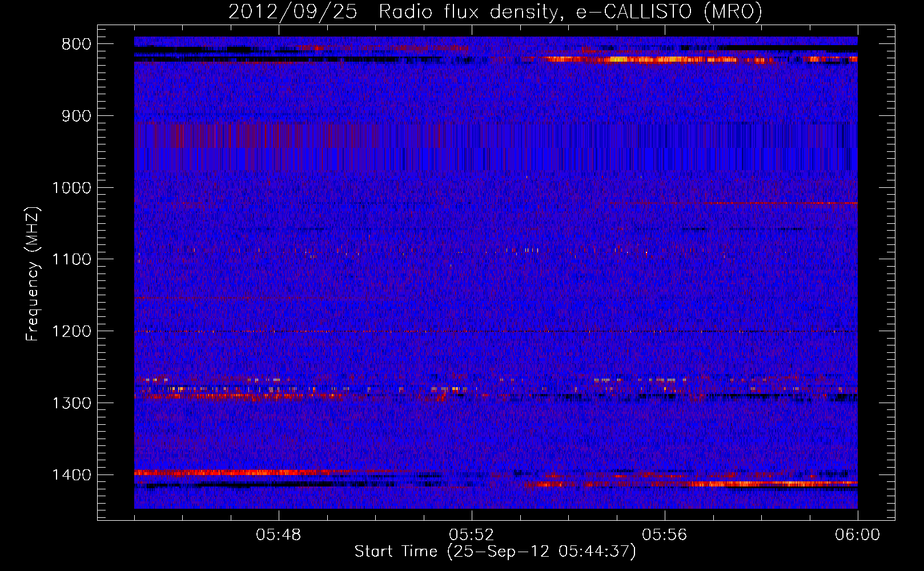924x571 pixels.
Task: Select the 1200 frequency tick label
Action: click(x=71, y=332)
